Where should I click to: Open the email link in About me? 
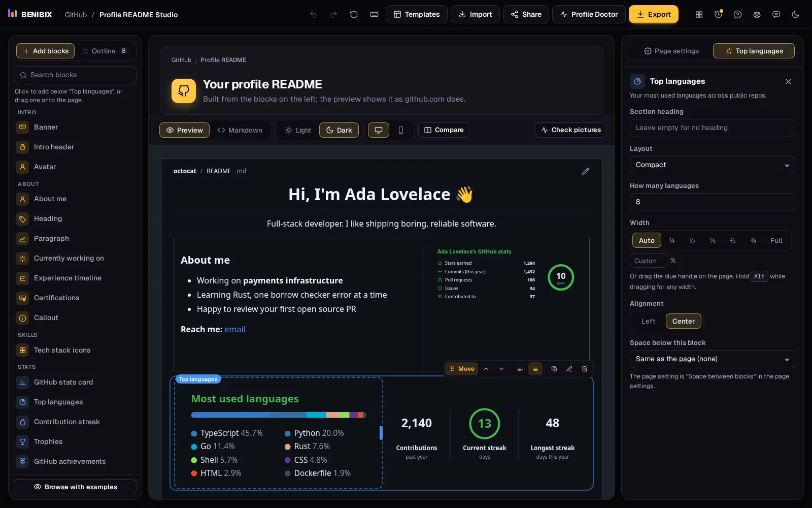click(235, 329)
